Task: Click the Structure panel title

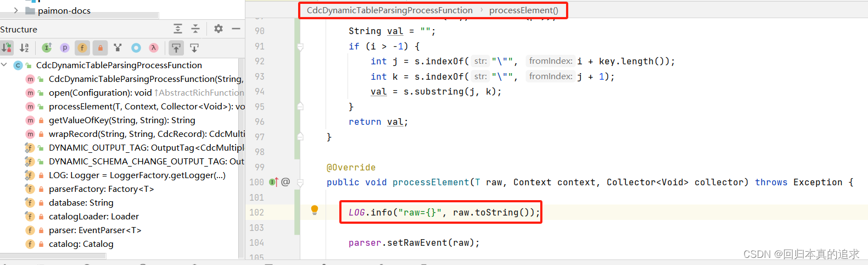Action: click(x=19, y=29)
